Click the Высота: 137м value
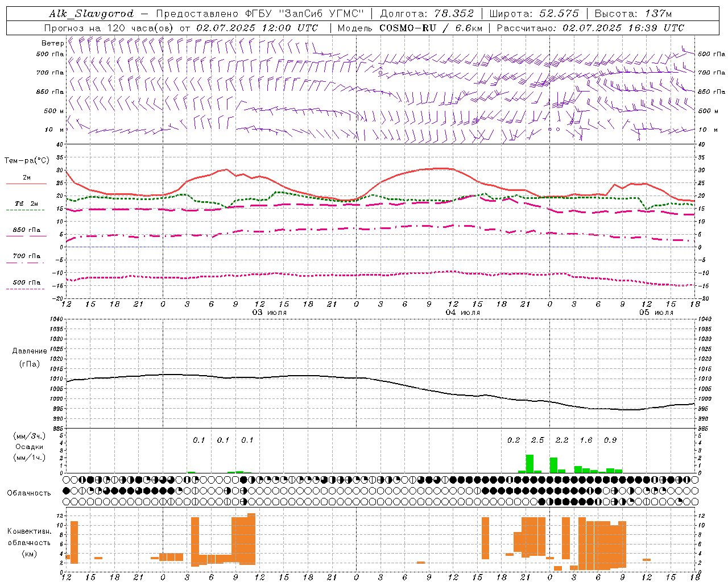Image resolution: width=728 pixels, height=582 pixels. point(633,14)
